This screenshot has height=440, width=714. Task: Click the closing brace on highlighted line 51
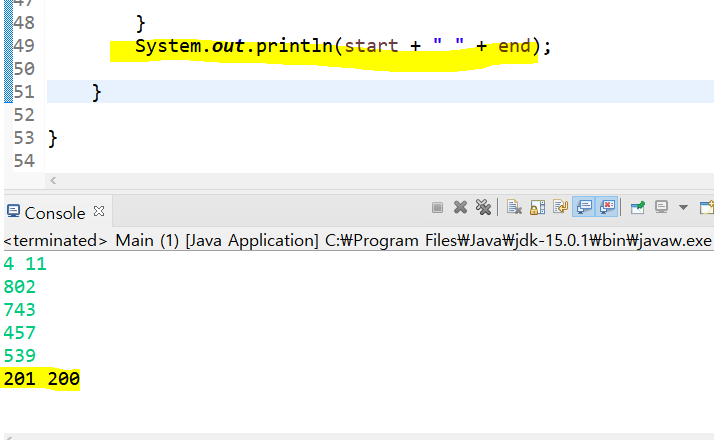click(x=97, y=93)
